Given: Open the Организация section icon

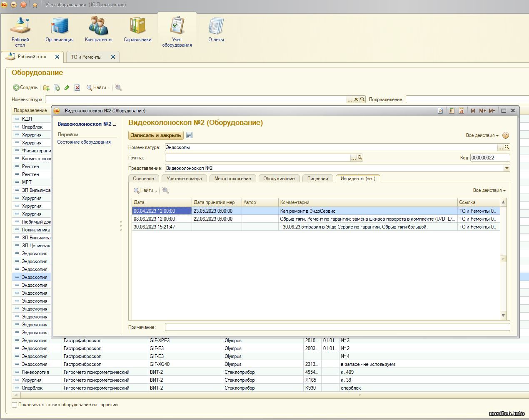Looking at the screenshot, I should coord(59,30).
